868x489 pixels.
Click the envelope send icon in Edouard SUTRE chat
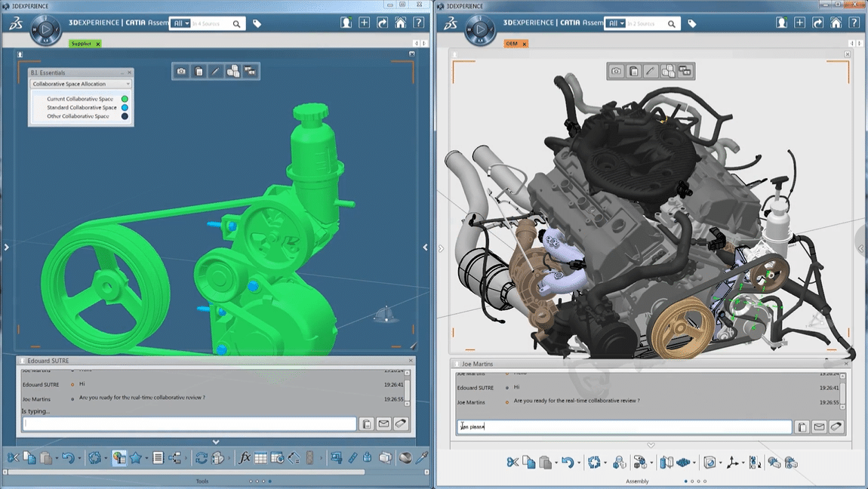point(383,424)
